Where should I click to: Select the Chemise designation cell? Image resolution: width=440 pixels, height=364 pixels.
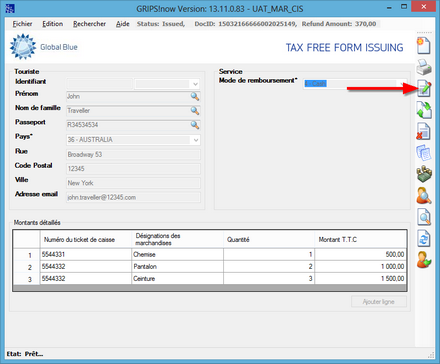[x=177, y=255]
